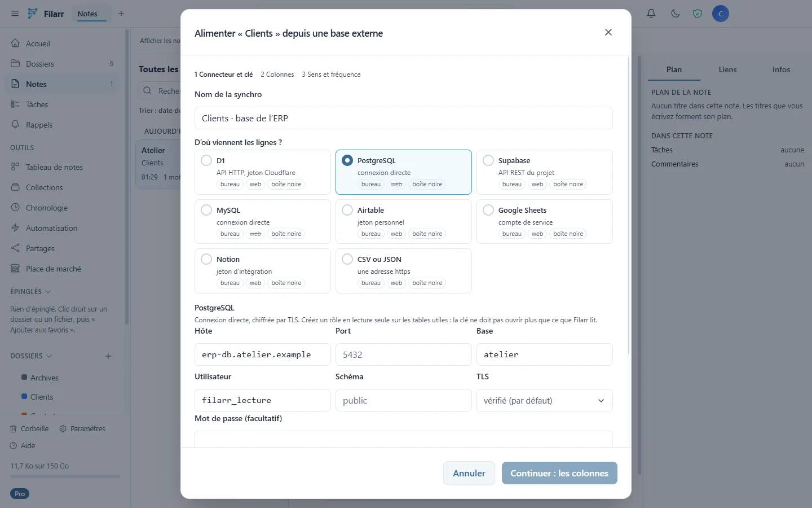The height and width of the screenshot is (508, 812).
Task: Click the Annuler button
Action: pos(469,473)
